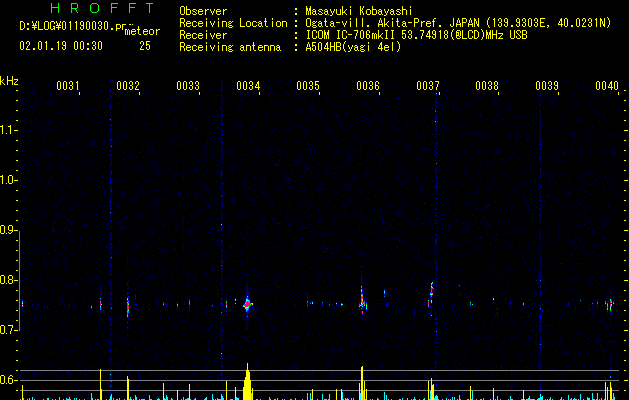The height and width of the screenshot is (400, 629).
Task: Click the 0.7 frequency axis label
Action: [x=8, y=330]
